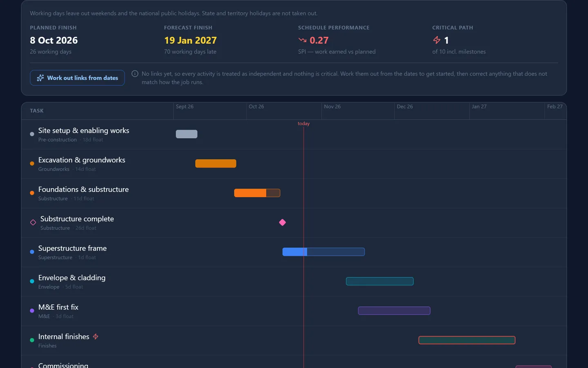Screen dimensions: 588x368
Task: Click the Forecast finish date 19 Jan 2027
Action: [190, 40]
